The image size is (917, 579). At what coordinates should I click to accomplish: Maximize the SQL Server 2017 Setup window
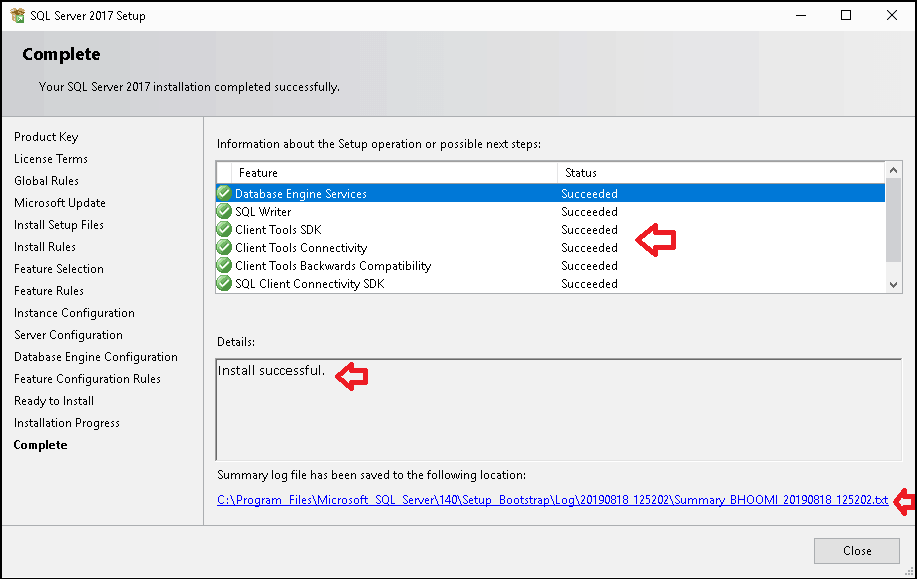click(846, 15)
